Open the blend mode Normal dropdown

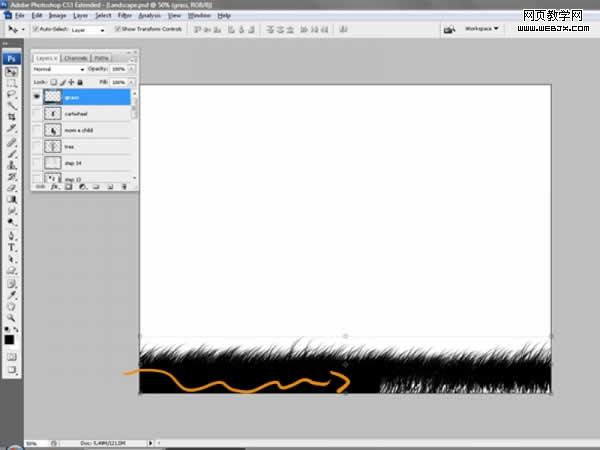pyautogui.click(x=59, y=69)
